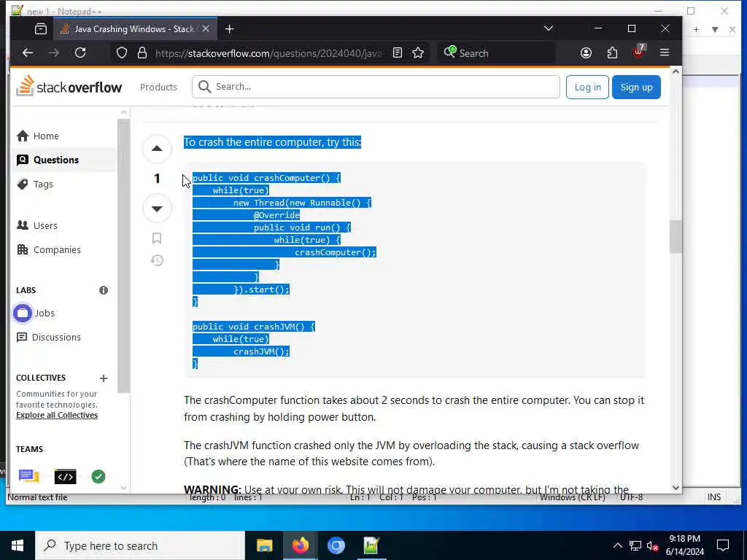
Task: Focus the Firefox Search field
Action: (495, 52)
